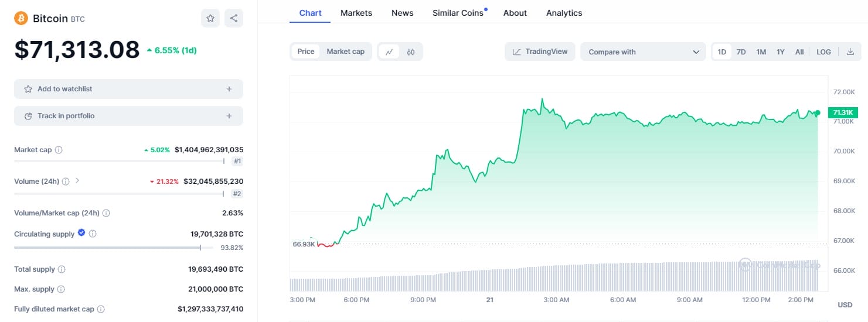The width and height of the screenshot is (868, 322).
Task: Open the Markets tab
Action: coord(356,13)
